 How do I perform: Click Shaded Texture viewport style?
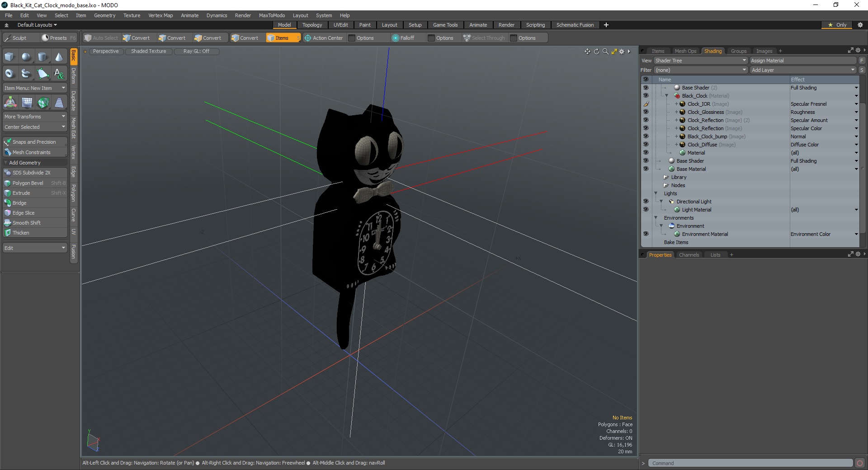(149, 52)
